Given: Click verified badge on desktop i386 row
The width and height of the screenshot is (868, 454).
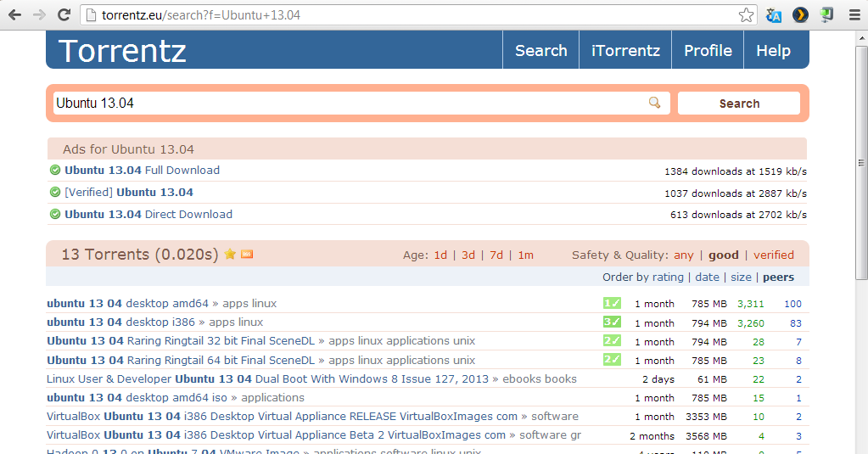Looking at the screenshot, I should (612, 322).
